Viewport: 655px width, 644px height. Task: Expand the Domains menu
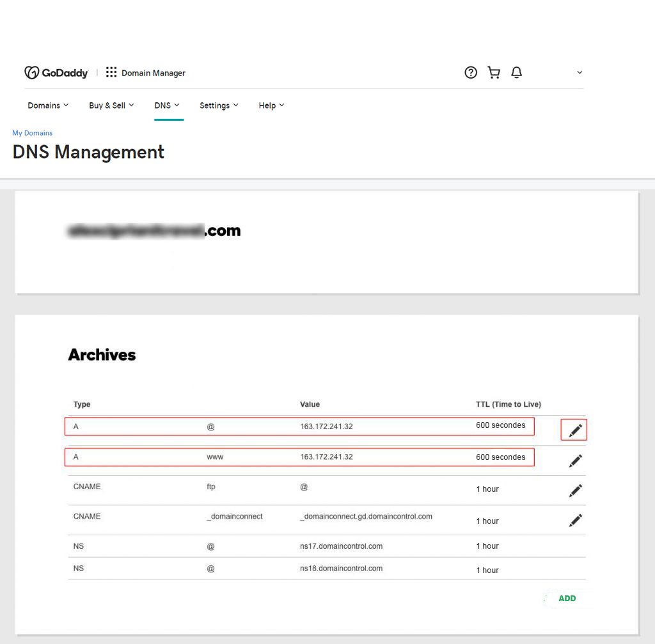48,106
